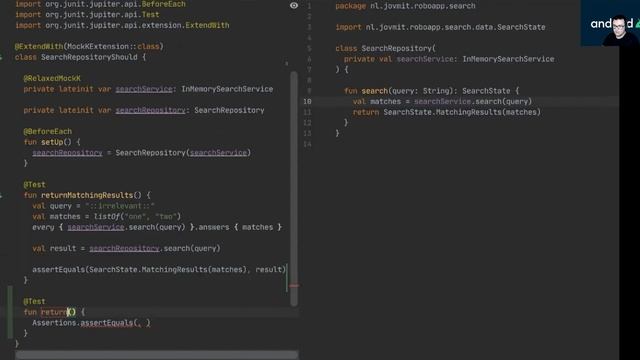Click the InMemorySearchService type in test file
Screen dimensions: 640x360
(227, 89)
